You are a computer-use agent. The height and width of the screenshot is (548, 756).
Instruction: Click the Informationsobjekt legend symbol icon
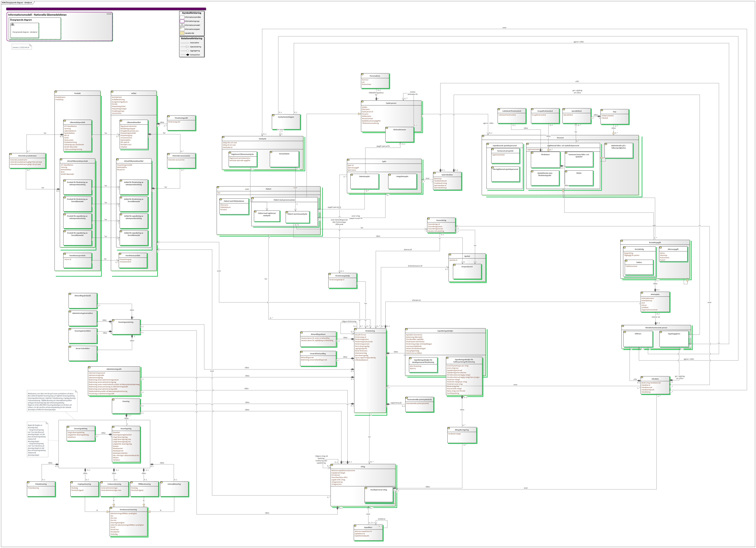[182, 29]
